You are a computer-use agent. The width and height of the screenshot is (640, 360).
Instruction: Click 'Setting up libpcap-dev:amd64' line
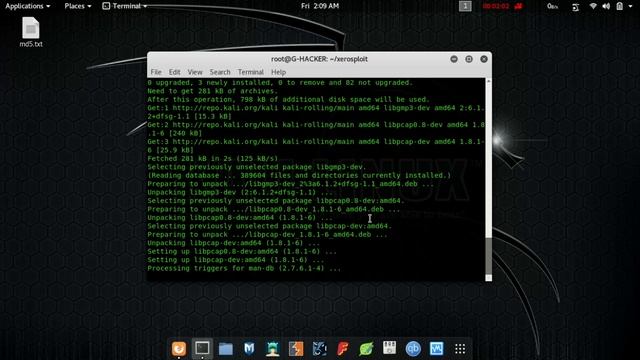[236, 260]
